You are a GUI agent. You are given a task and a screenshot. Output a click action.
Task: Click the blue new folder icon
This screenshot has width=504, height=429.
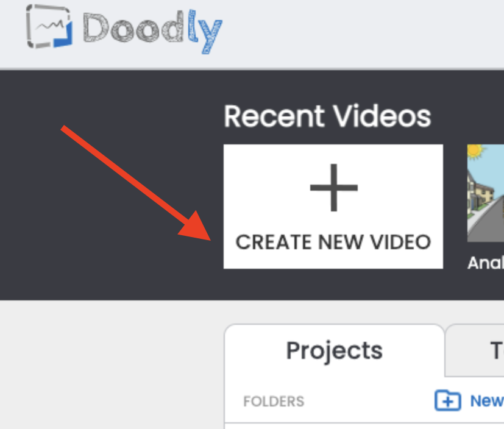pyautogui.click(x=448, y=400)
